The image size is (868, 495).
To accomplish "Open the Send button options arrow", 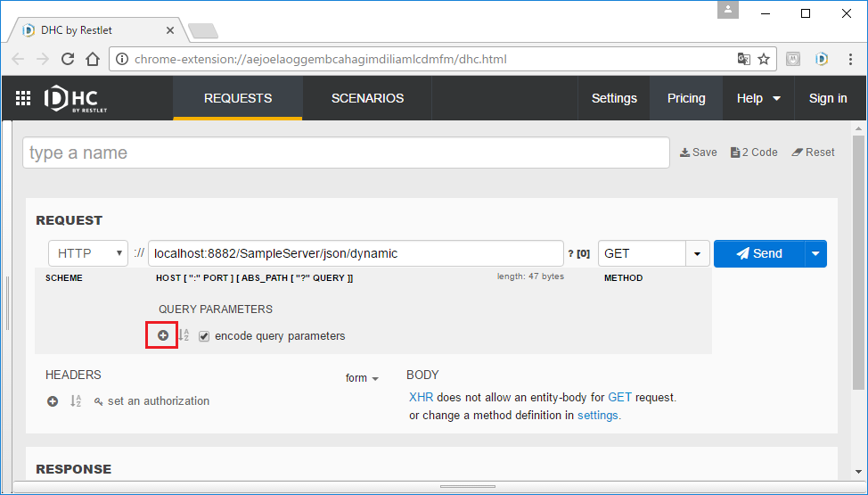I will point(815,253).
